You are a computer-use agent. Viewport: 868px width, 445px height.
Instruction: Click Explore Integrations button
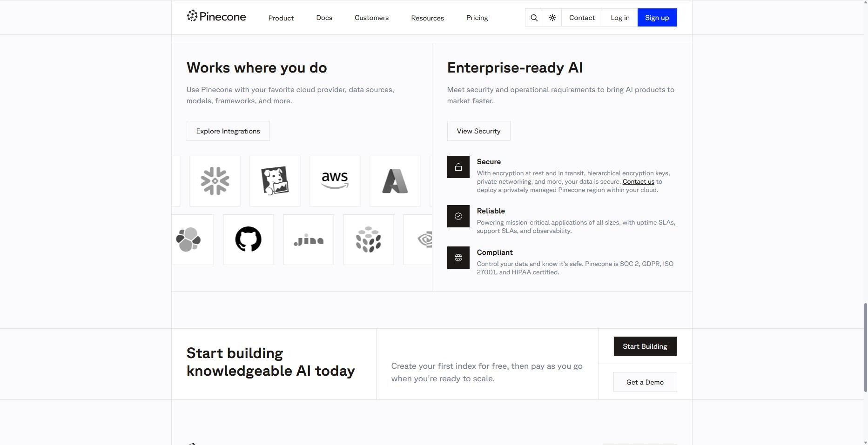click(x=228, y=131)
